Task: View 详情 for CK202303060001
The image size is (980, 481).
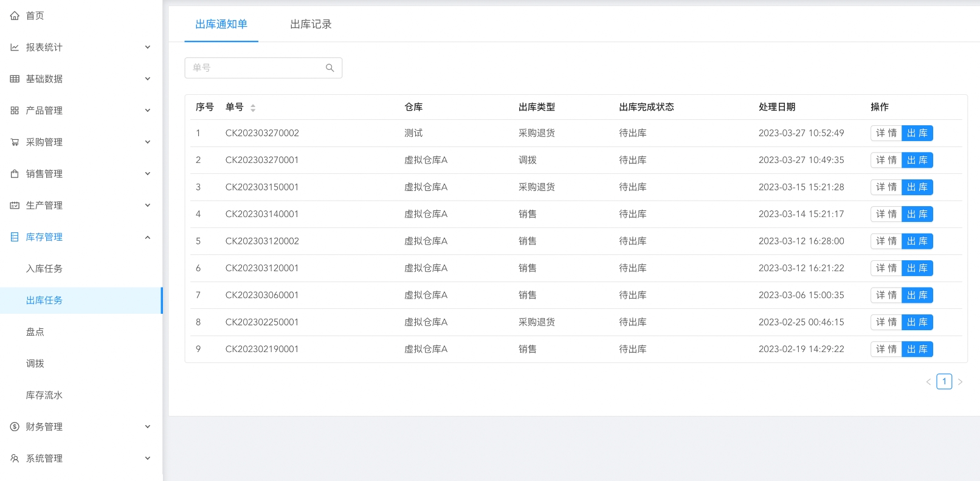Action: (x=886, y=295)
